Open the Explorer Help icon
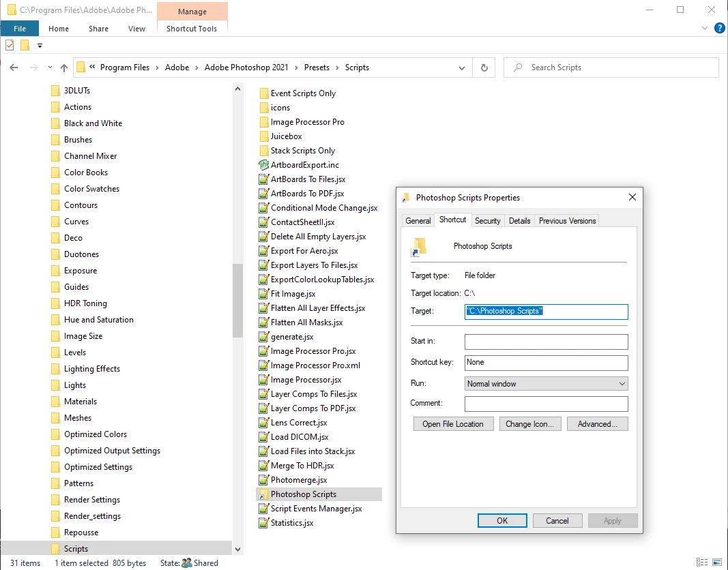This screenshot has width=728, height=570. (x=719, y=28)
